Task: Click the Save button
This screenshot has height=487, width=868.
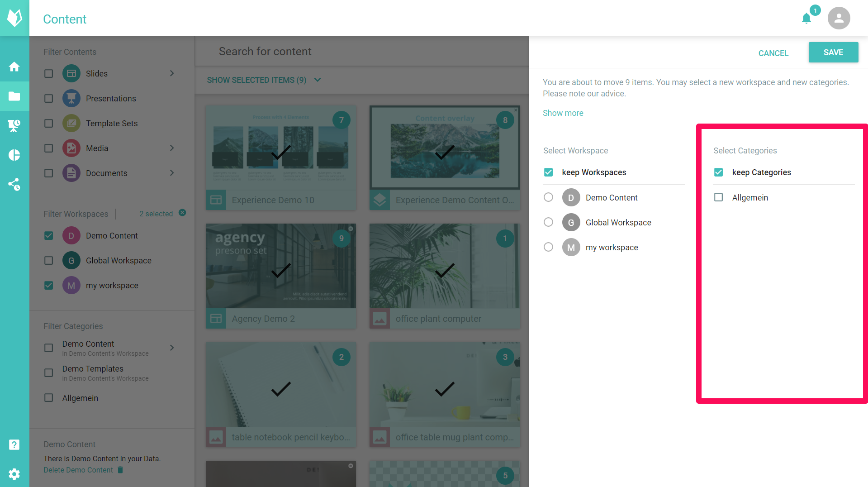Action: pos(833,53)
